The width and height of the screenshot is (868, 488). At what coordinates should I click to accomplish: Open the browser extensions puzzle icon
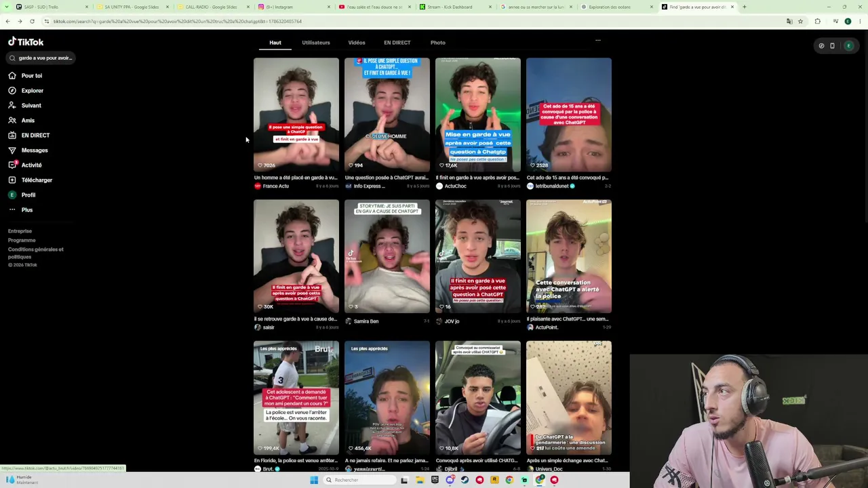pos(817,21)
